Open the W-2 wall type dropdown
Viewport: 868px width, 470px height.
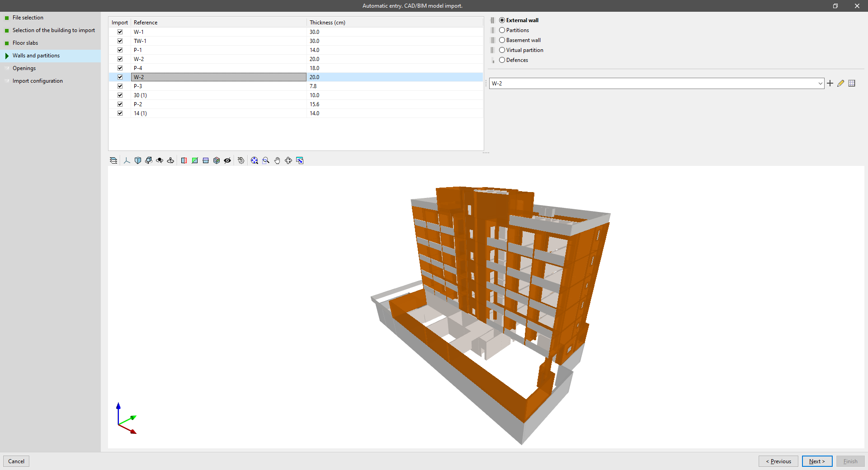(821, 83)
